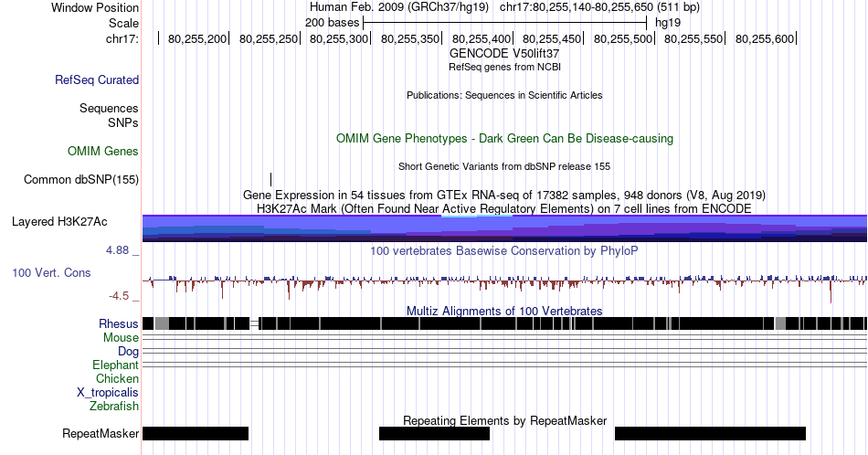Open the 100 Vert. Cons track label
Screen dimensions: 868x455
tap(51, 272)
